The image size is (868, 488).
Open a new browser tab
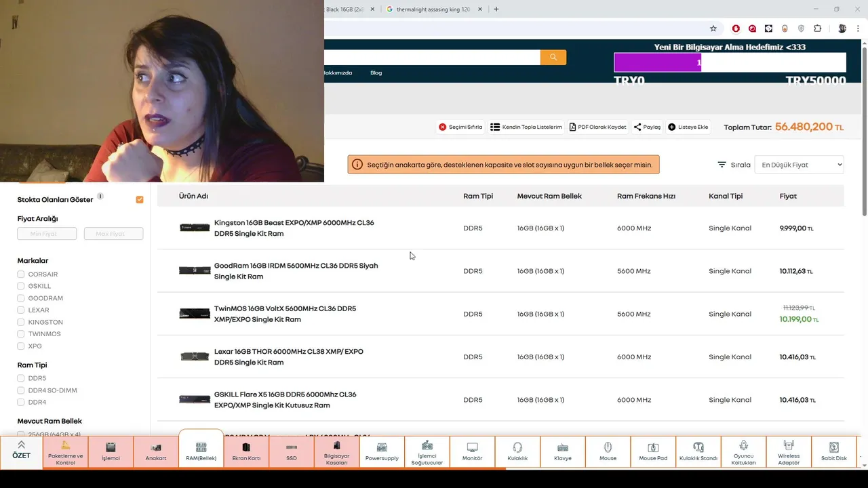tap(496, 9)
